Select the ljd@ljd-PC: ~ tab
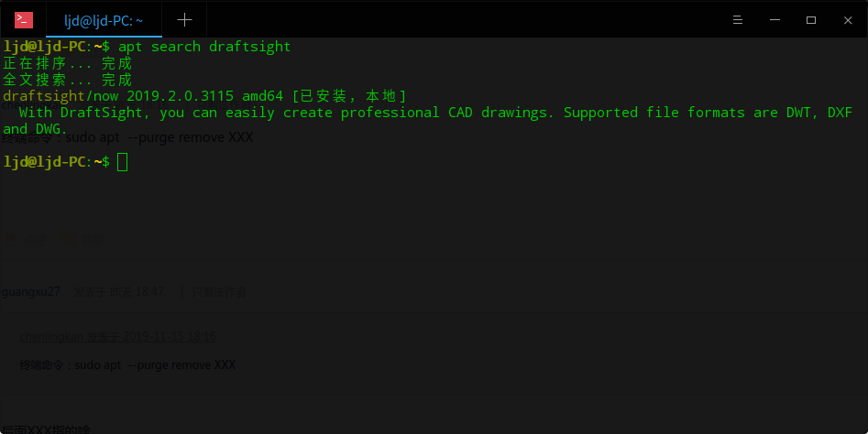The width and height of the screenshot is (868, 434). point(104,20)
